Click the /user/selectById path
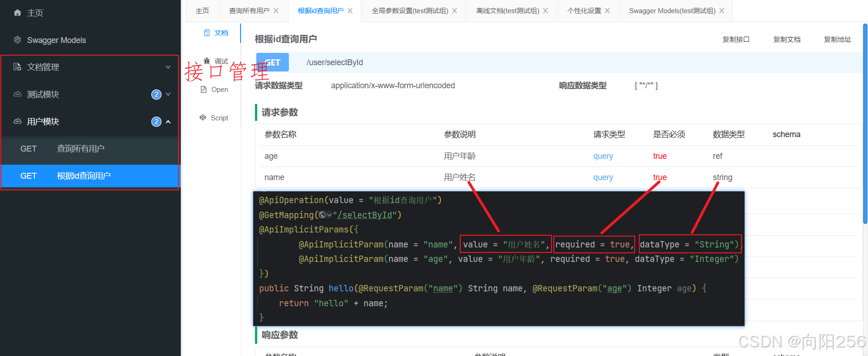Viewport: 868px width, 356px height. (x=335, y=62)
